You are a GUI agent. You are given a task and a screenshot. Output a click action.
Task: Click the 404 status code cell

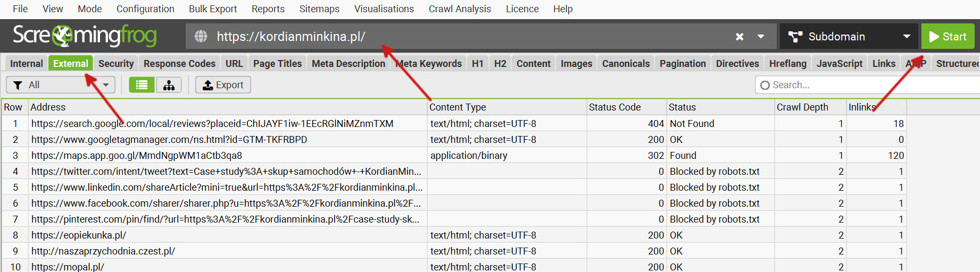pyautogui.click(x=627, y=124)
